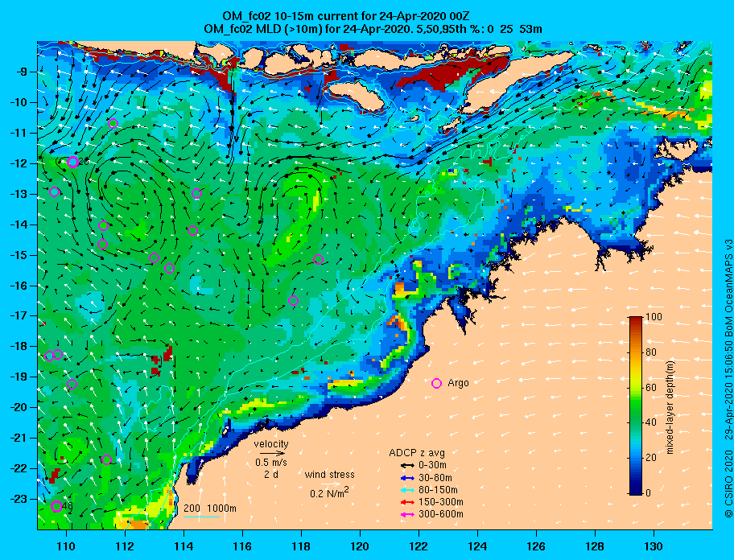Click the black 0-30m ADCP arrow
This screenshot has height=560, width=734.
click(x=407, y=466)
